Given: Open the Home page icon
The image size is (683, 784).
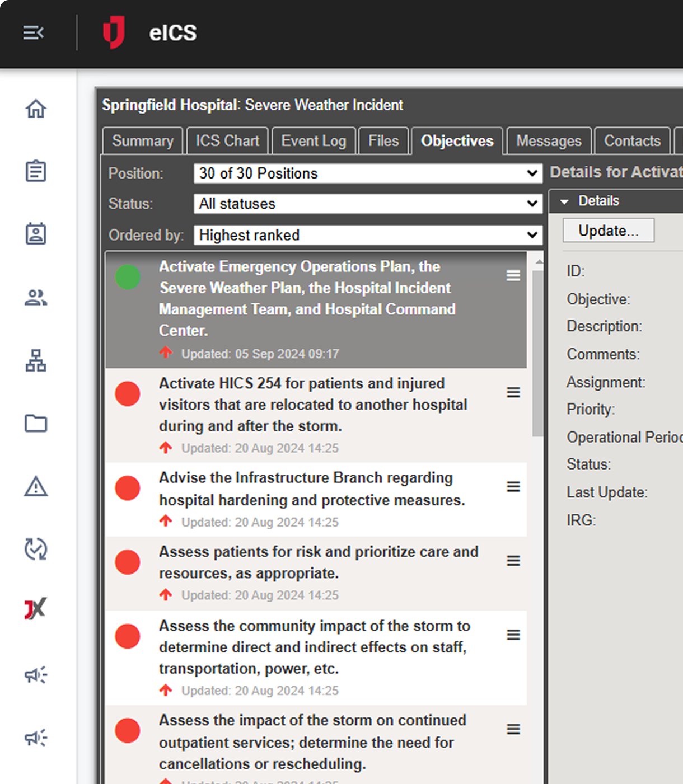Looking at the screenshot, I should 36,109.
